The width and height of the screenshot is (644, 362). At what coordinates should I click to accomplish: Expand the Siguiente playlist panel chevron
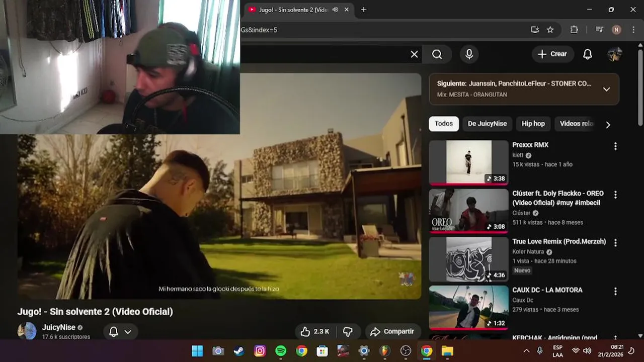click(x=606, y=89)
